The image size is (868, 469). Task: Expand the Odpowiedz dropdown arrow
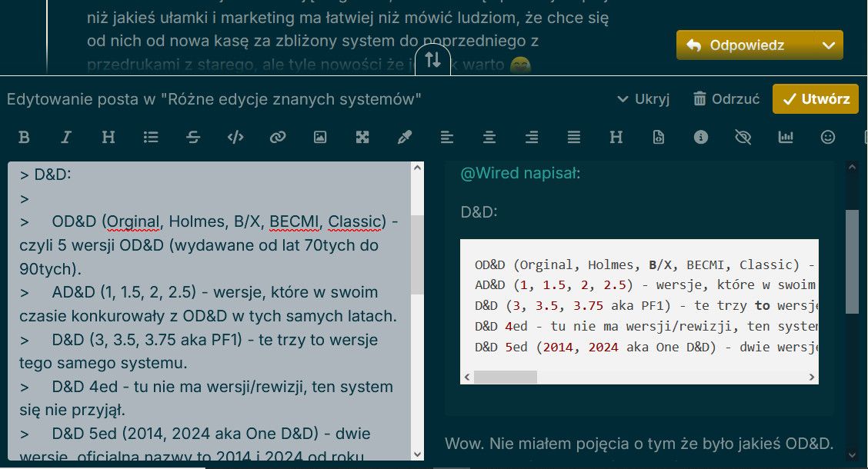click(829, 45)
